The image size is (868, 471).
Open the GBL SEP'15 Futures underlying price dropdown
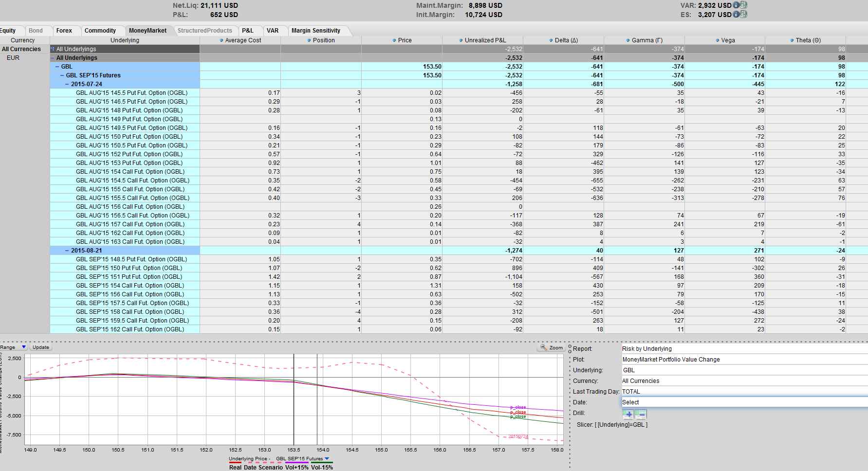327,458
